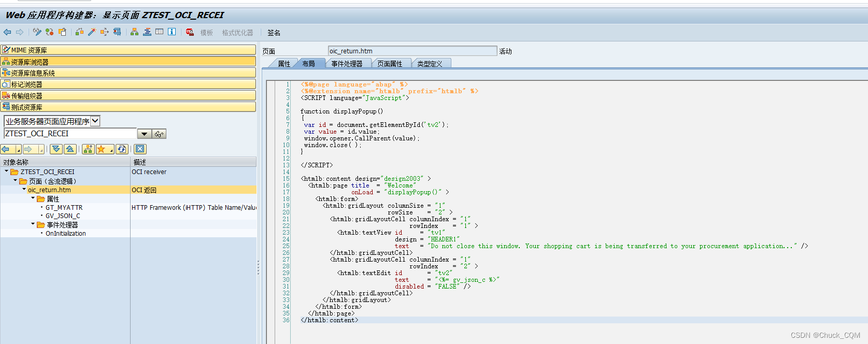Click the panel splitter handle dots
The image size is (868, 344).
click(258, 267)
